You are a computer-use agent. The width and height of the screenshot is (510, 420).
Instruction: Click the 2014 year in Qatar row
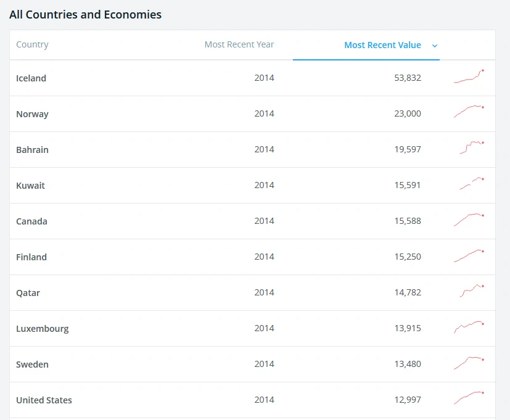(264, 292)
